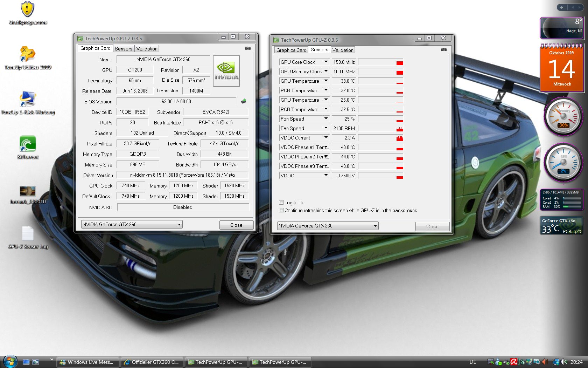Open Windows Live Messenger taskbar button
The image size is (588, 368).
point(88,362)
